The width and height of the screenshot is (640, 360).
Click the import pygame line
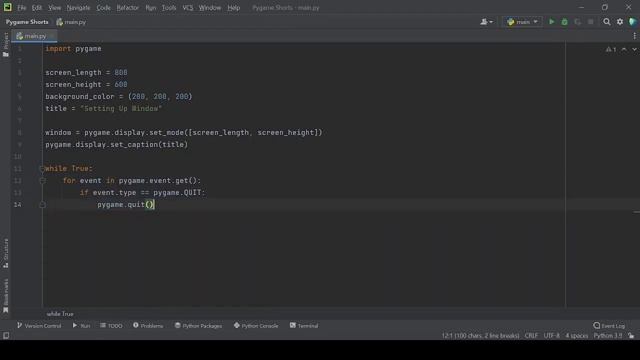[x=73, y=49]
